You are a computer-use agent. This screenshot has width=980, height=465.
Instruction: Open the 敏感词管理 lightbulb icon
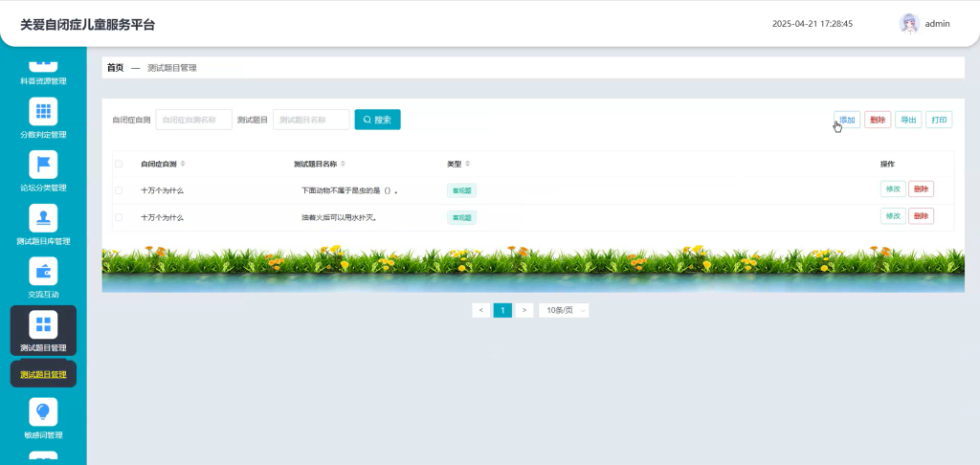click(x=43, y=411)
